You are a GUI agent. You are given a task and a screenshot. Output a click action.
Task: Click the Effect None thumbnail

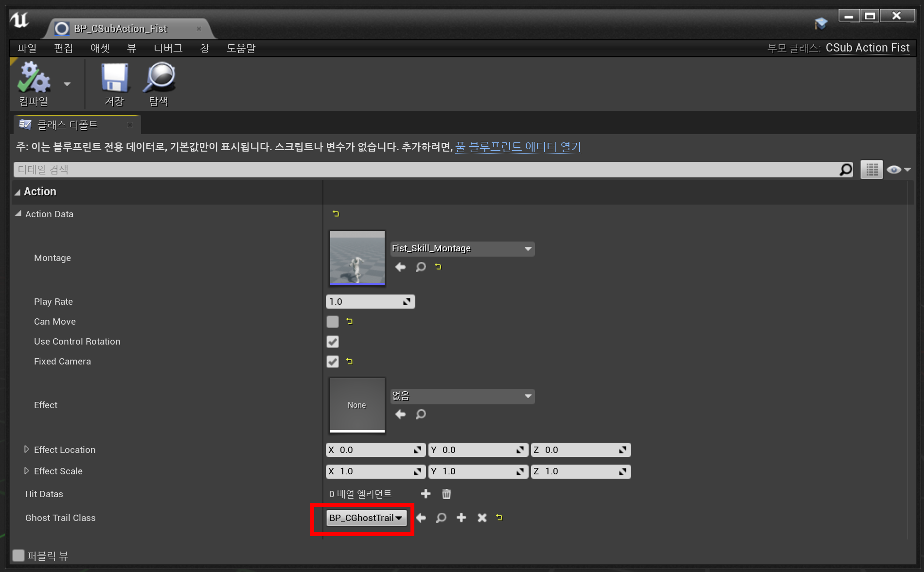pyautogui.click(x=357, y=405)
